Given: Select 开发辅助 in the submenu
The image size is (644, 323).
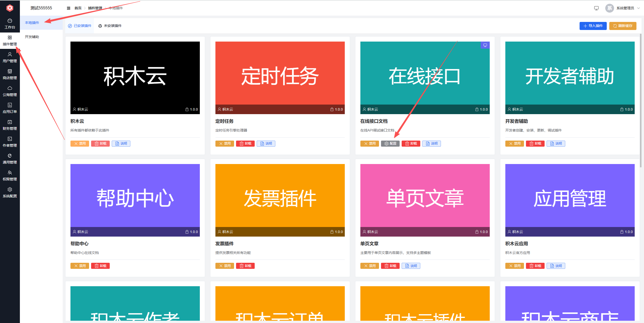Looking at the screenshot, I should [x=32, y=37].
